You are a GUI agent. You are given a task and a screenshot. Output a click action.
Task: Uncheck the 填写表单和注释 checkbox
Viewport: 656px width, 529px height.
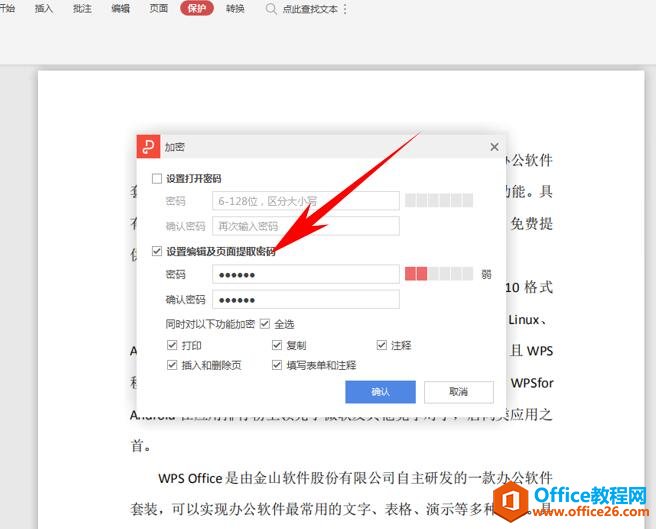click(x=277, y=365)
